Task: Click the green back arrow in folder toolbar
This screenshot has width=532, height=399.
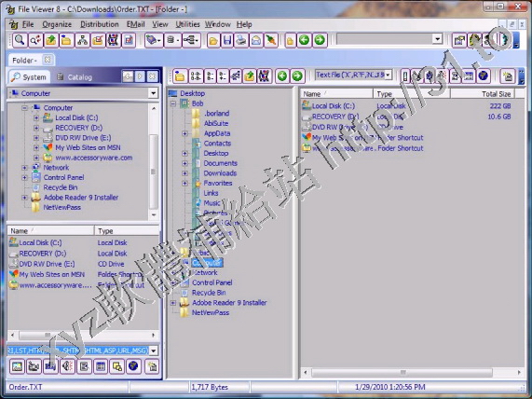Action: (x=282, y=76)
